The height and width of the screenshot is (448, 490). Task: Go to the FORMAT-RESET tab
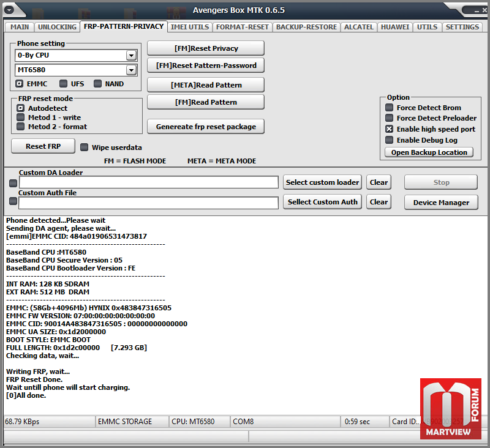click(x=243, y=27)
